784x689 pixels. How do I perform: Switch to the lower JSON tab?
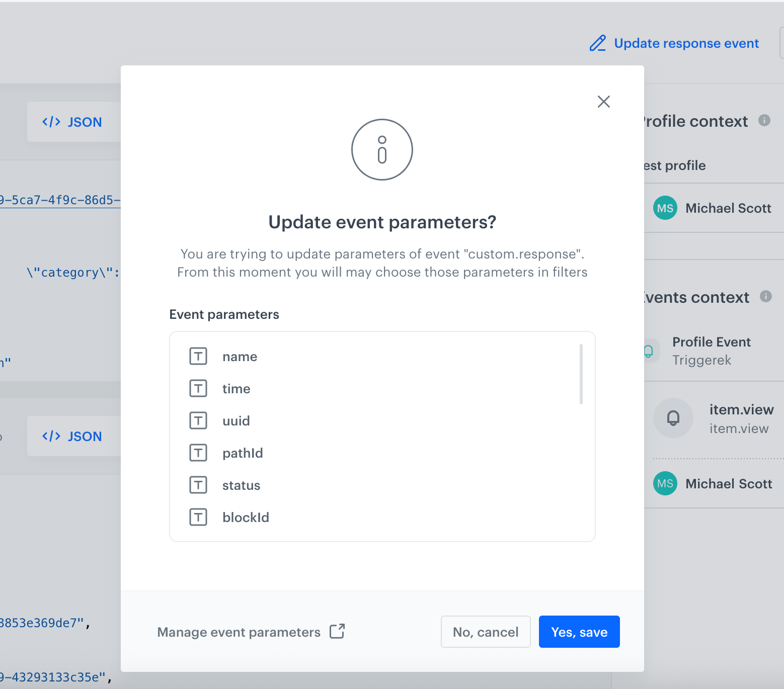click(x=72, y=437)
